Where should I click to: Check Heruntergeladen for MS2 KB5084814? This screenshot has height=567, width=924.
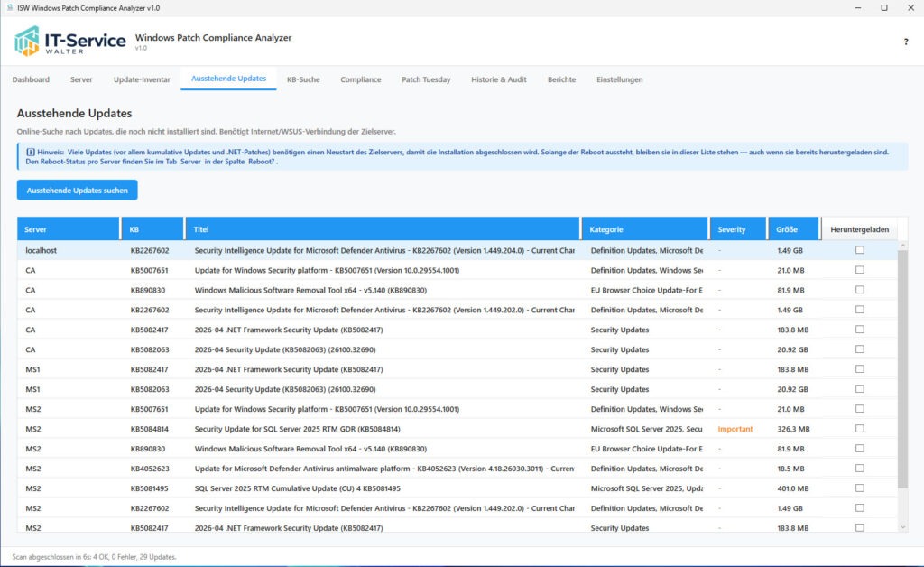(859, 429)
